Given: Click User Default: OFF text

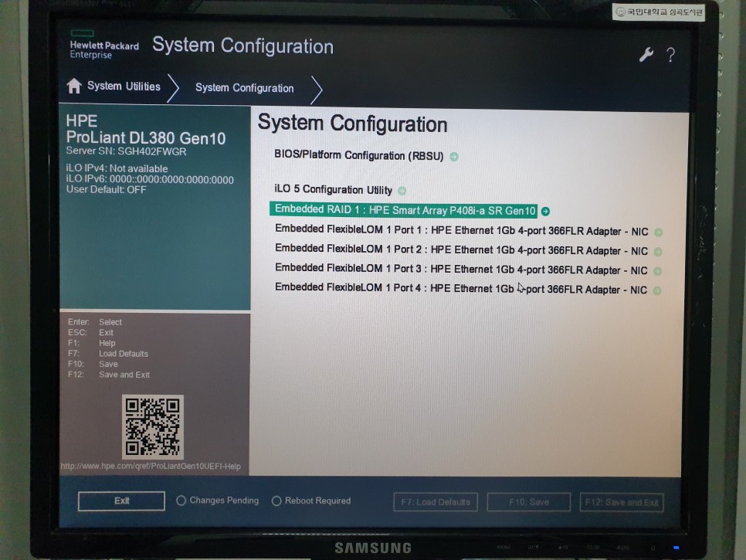Looking at the screenshot, I should click(106, 189).
